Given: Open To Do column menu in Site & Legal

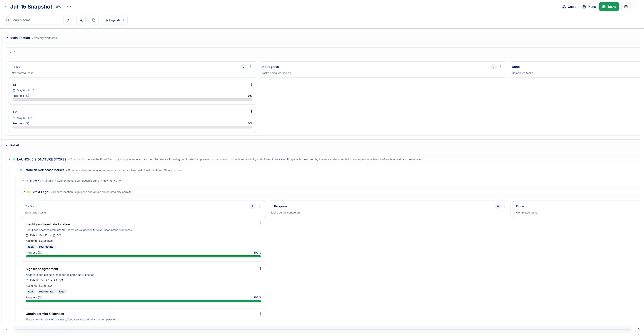Looking at the screenshot, I should pyautogui.click(x=259, y=206).
